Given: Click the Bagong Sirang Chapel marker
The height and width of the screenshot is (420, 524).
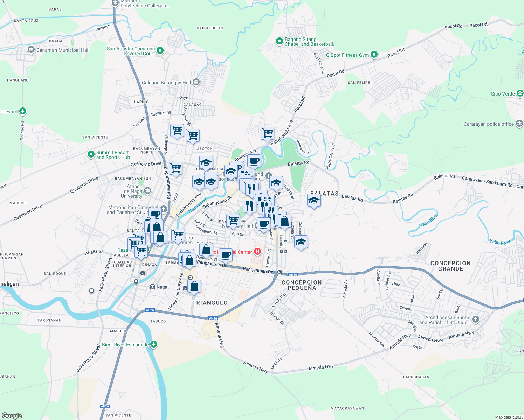Looking at the screenshot, I should 279,41.
